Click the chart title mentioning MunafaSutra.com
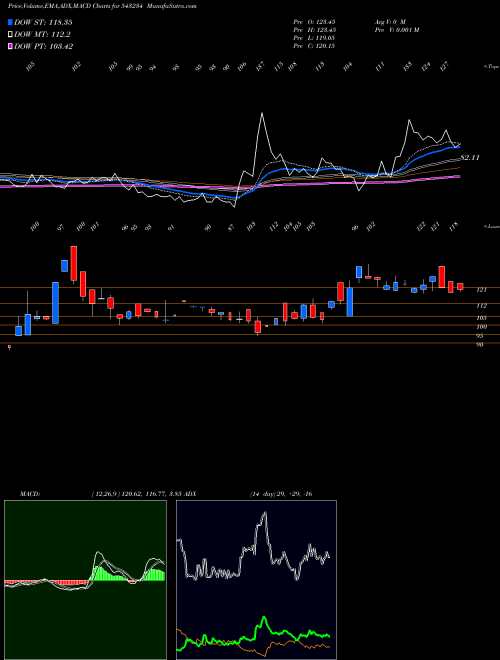Viewport: 500px width, 660px height. [102, 6]
